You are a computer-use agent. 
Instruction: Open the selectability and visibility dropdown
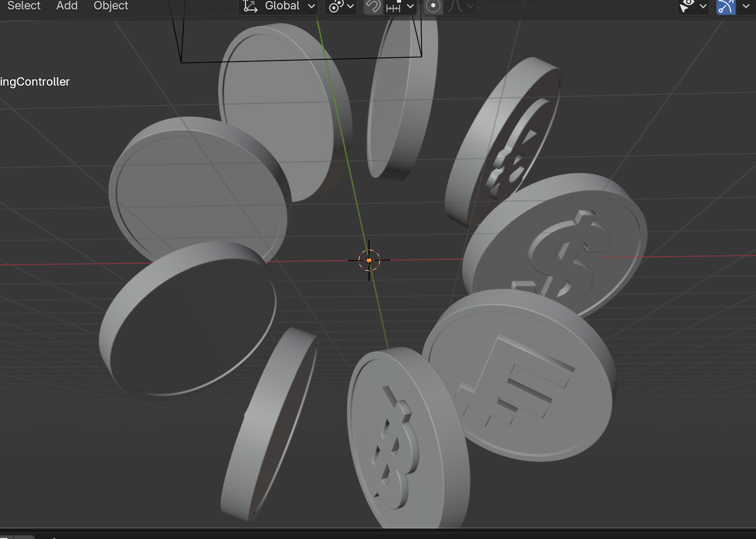[x=693, y=6]
